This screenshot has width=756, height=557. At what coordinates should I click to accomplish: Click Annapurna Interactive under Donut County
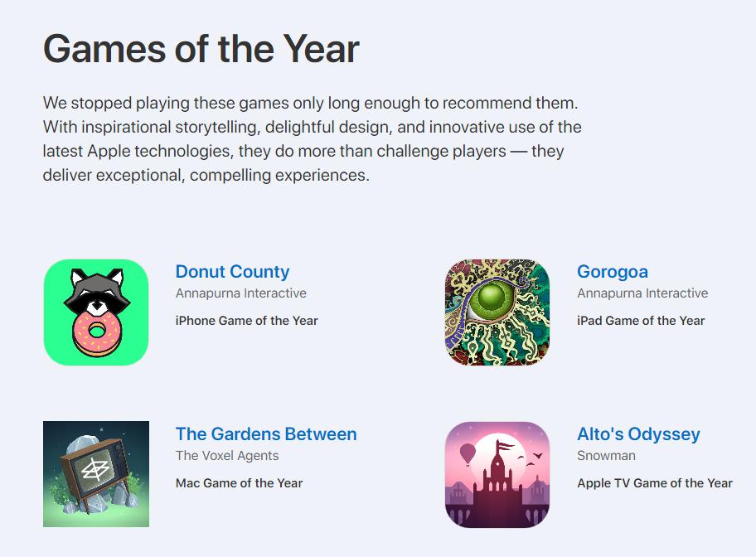(241, 293)
